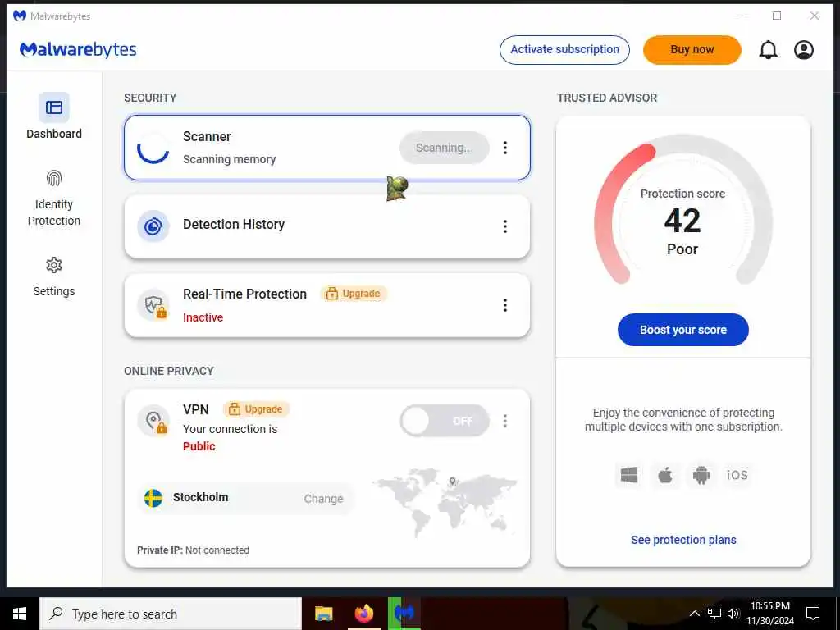Viewport: 840px width, 630px height.
Task: Click the Real-Time Protection Upgrade badge
Action: click(x=354, y=294)
